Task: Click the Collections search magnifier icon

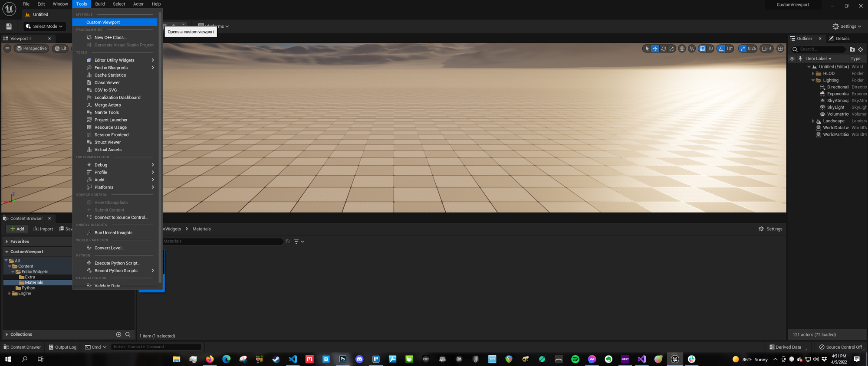Action: pyautogui.click(x=128, y=334)
